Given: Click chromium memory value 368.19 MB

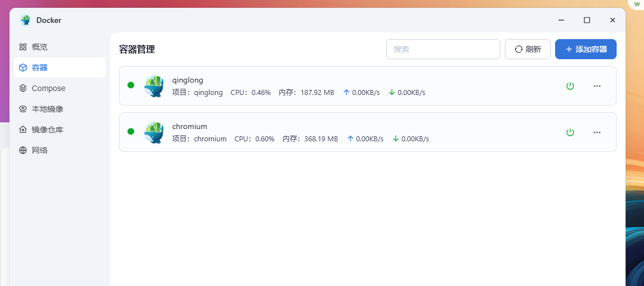Looking at the screenshot, I should point(321,139).
